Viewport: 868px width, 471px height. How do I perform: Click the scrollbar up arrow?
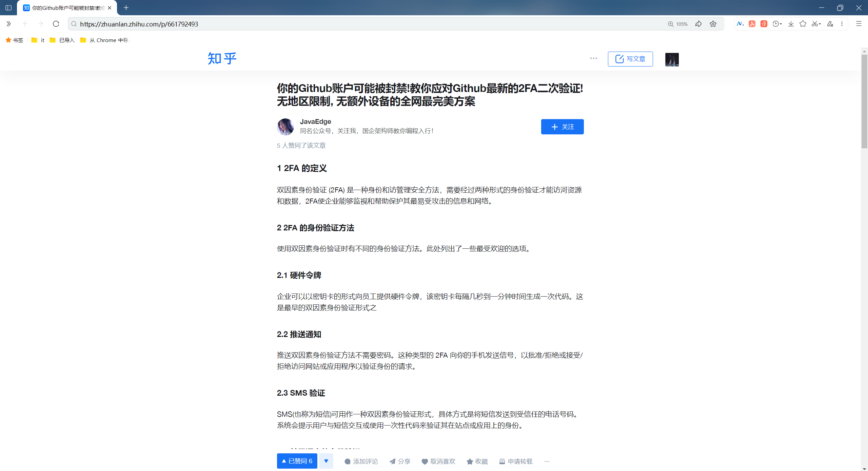tap(864, 51)
